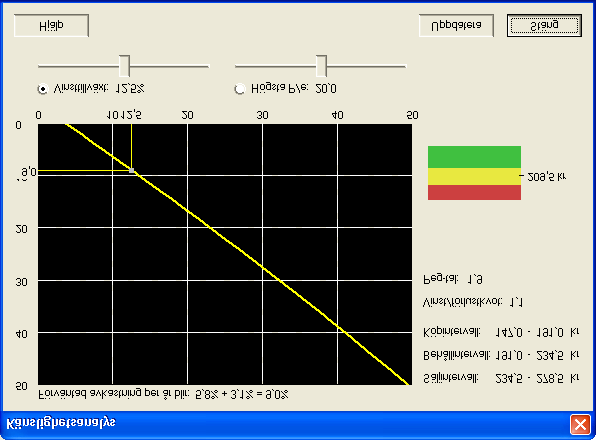Click the Högsta P/e slider thumb
Screen dimensions: 596x440
pyautogui.click(x=321, y=66)
